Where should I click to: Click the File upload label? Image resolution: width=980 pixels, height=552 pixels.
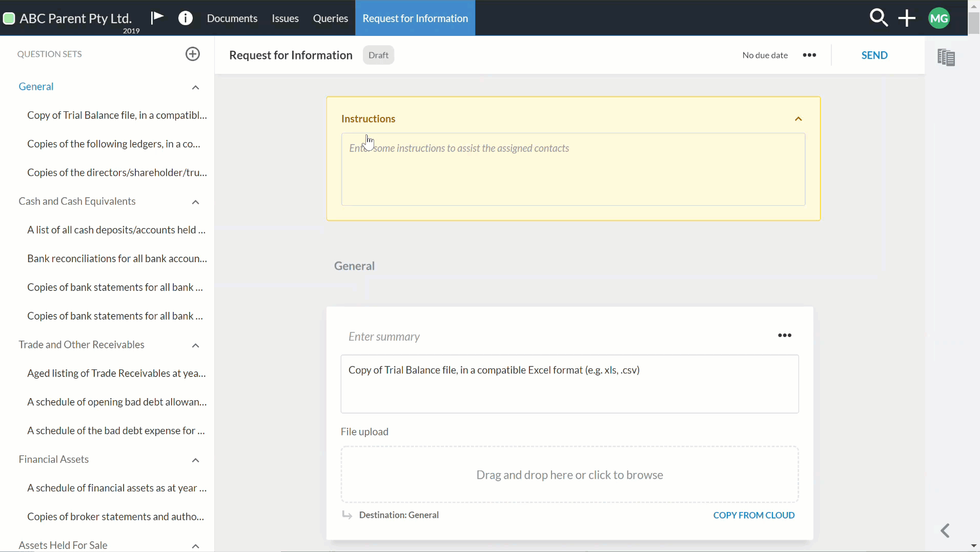364,432
